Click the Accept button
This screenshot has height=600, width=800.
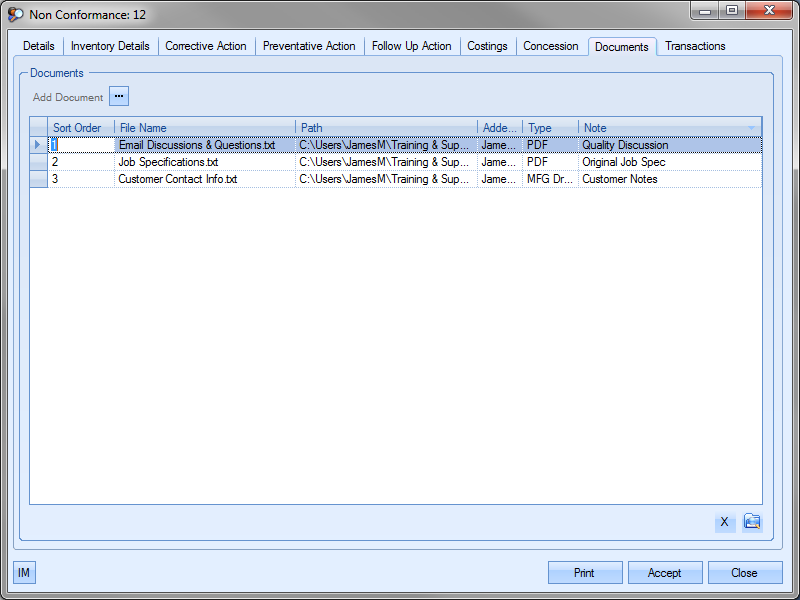coord(664,573)
